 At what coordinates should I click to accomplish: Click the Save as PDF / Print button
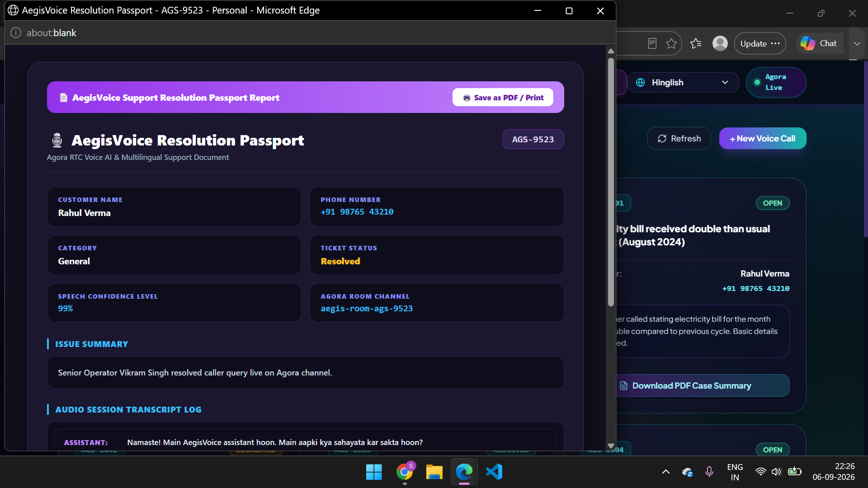503,98
